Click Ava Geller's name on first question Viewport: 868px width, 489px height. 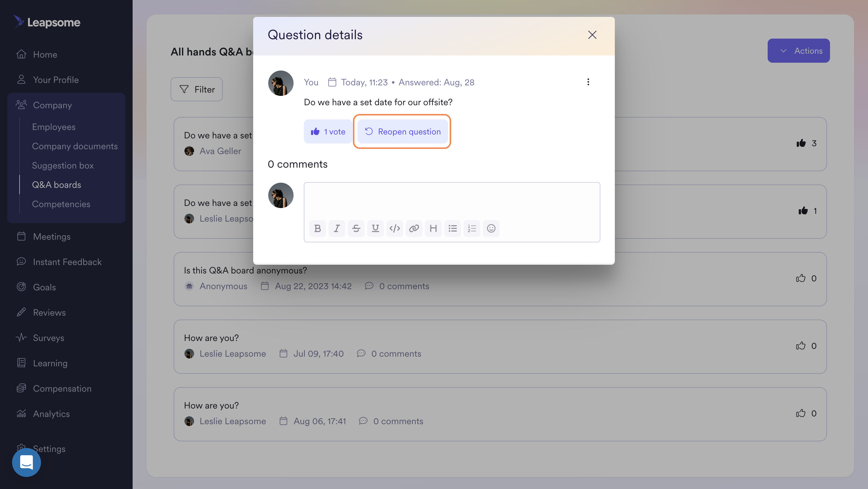pos(220,151)
